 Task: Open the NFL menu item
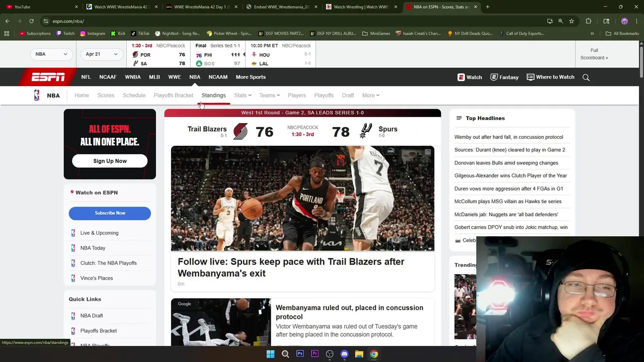click(x=86, y=77)
